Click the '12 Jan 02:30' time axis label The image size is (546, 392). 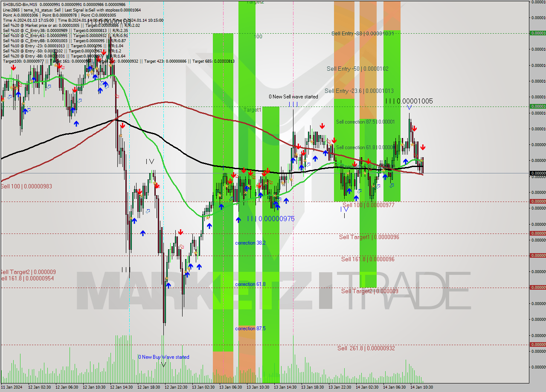click(39, 387)
